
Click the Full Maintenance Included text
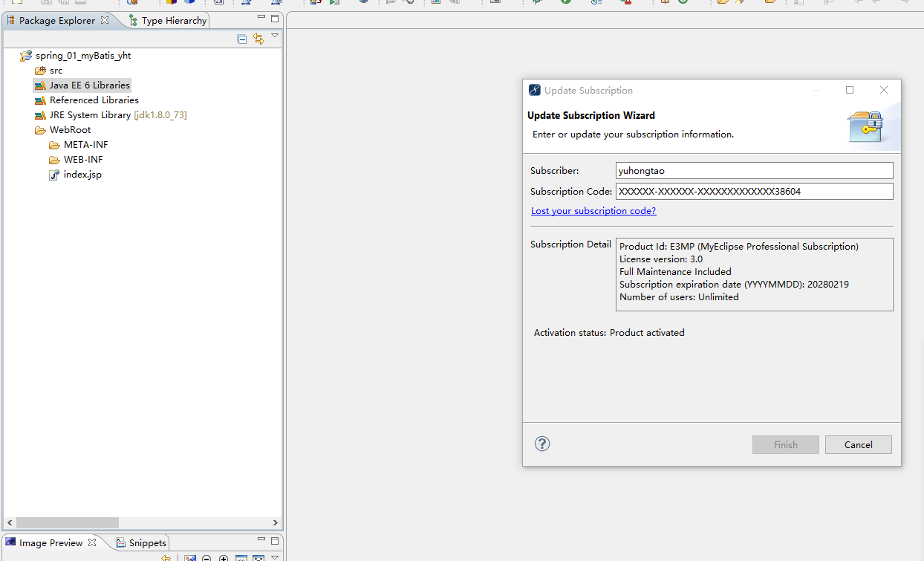[675, 272]
